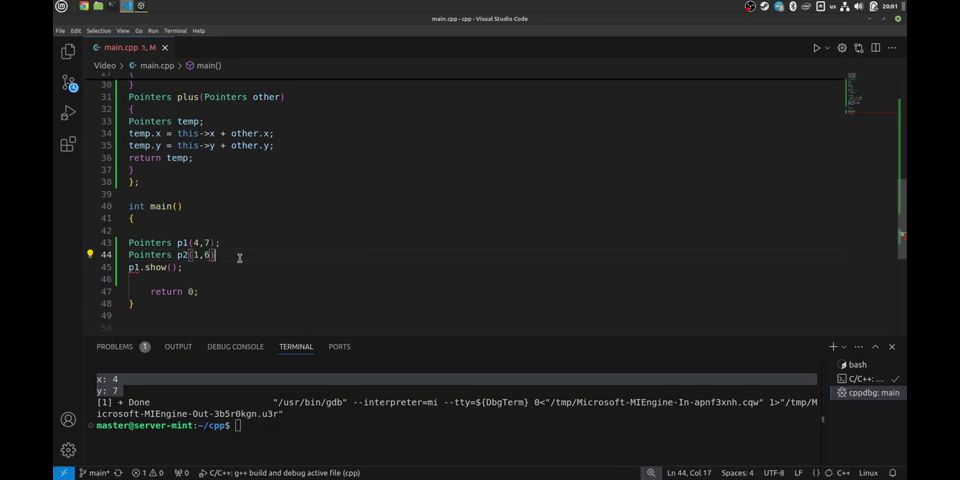Switch to the Debug Console tab

[x=235, y=347]
